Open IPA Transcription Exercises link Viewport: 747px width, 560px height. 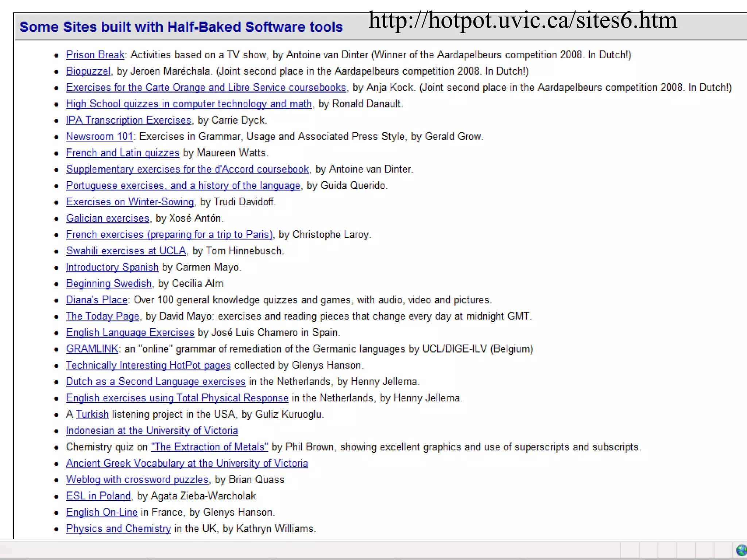[128, 120]
